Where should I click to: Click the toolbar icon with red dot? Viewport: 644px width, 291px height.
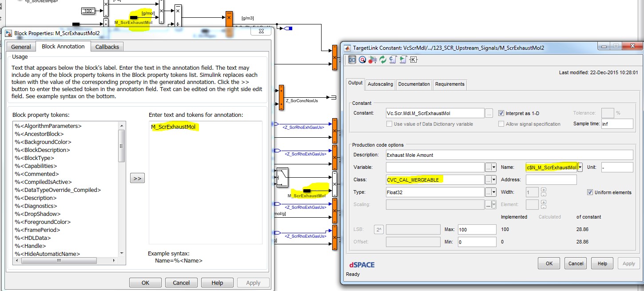(372, 60)
